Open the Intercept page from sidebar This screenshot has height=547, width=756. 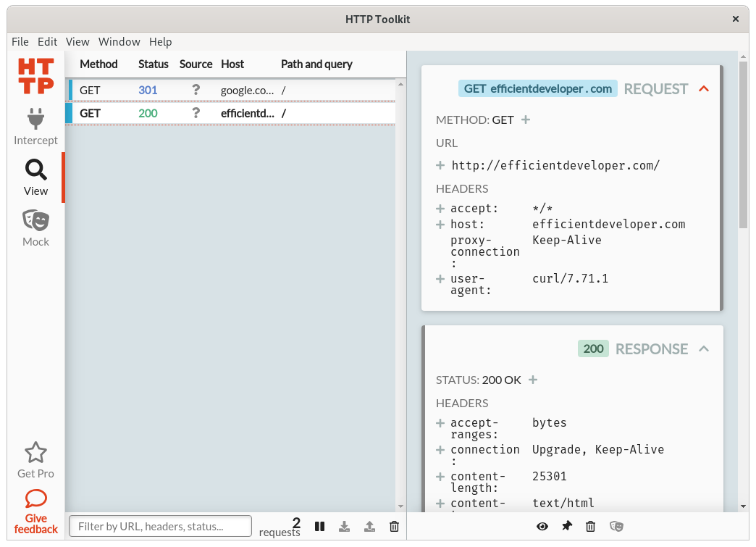click(35, 126)
